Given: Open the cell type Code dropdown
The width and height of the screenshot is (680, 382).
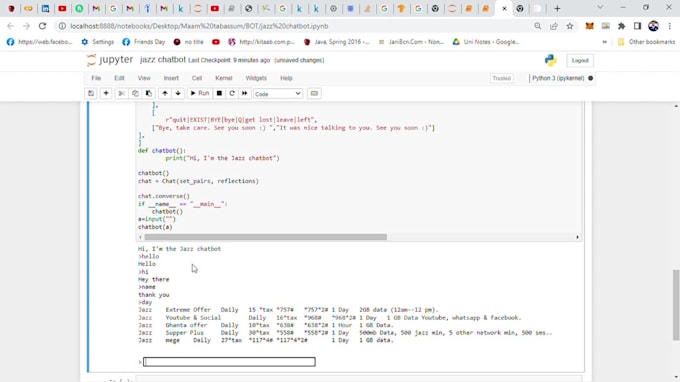Looking at the screenshot, I should pyautogui.click(x=278, y=94).
